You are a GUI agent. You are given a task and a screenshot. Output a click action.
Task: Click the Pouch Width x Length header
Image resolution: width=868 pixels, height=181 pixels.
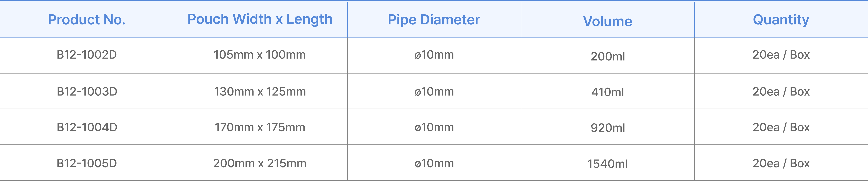[x=260, y=19]
